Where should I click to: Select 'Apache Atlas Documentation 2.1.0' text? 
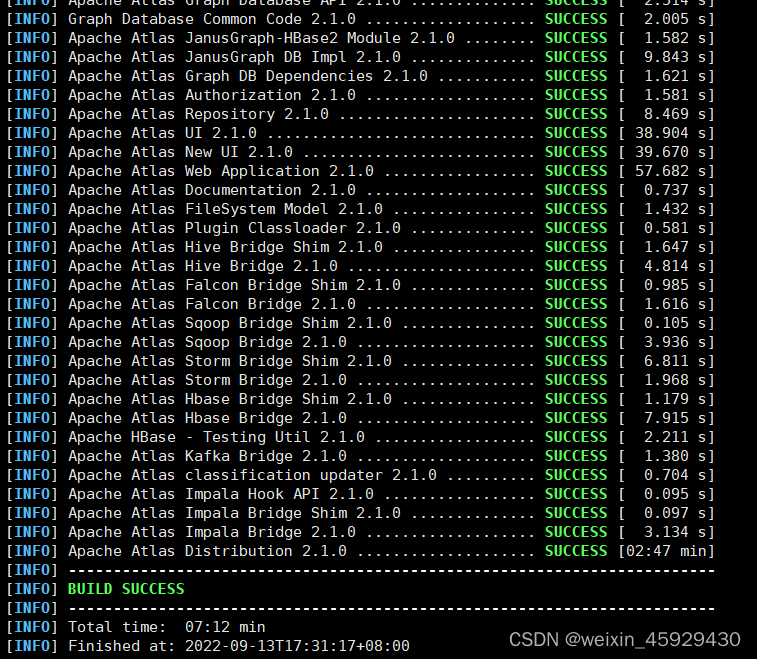point(212,190)
